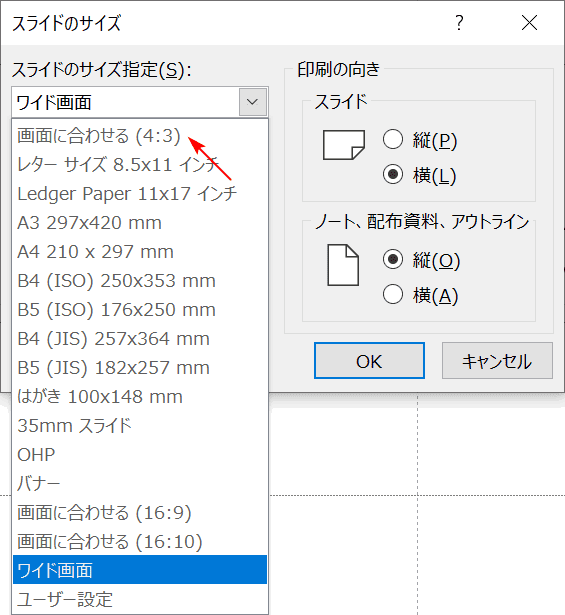
Task: Choose Ledger Paper 11x17 インチ option
Action: click(x=140, y=193)
